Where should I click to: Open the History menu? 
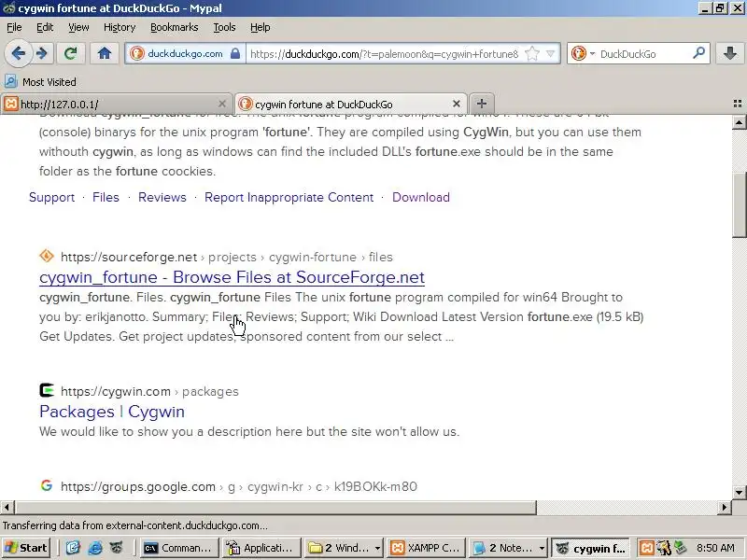tap(120, 27)
